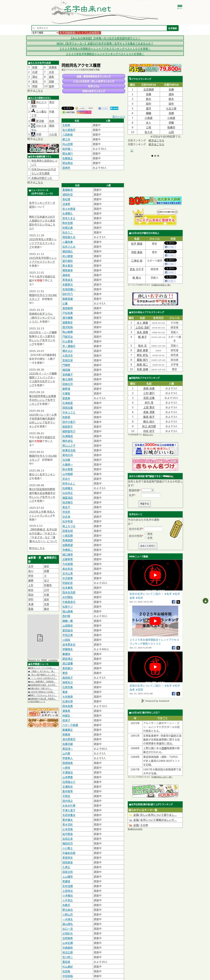Click the おみくじを引く button
Viewport: 210px width, 980px height.
(x=148, y=546)
